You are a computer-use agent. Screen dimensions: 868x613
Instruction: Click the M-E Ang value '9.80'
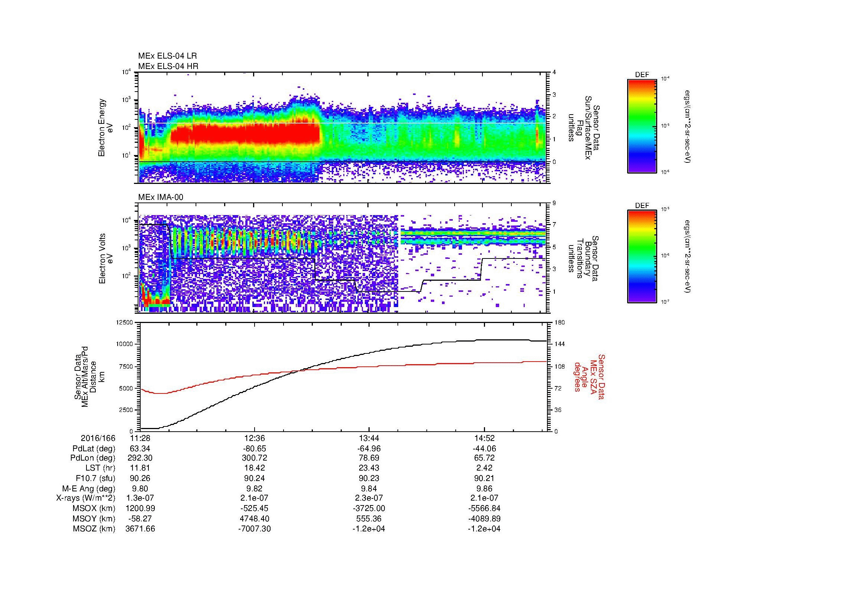(x=140, y=488)
